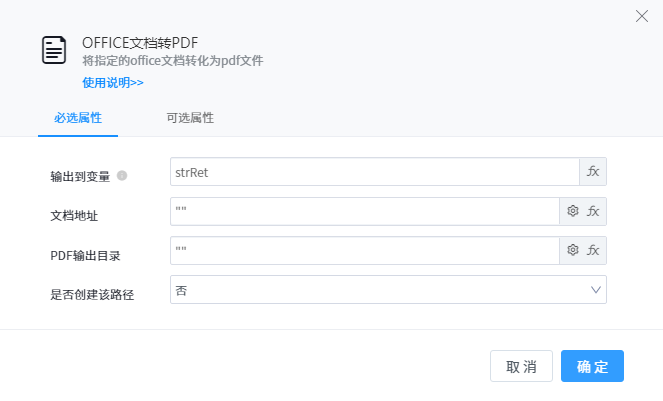Open the 使用说明>> link
This screenshot has width=663, height=401.
pyautogui.click(x=113, y=82)
